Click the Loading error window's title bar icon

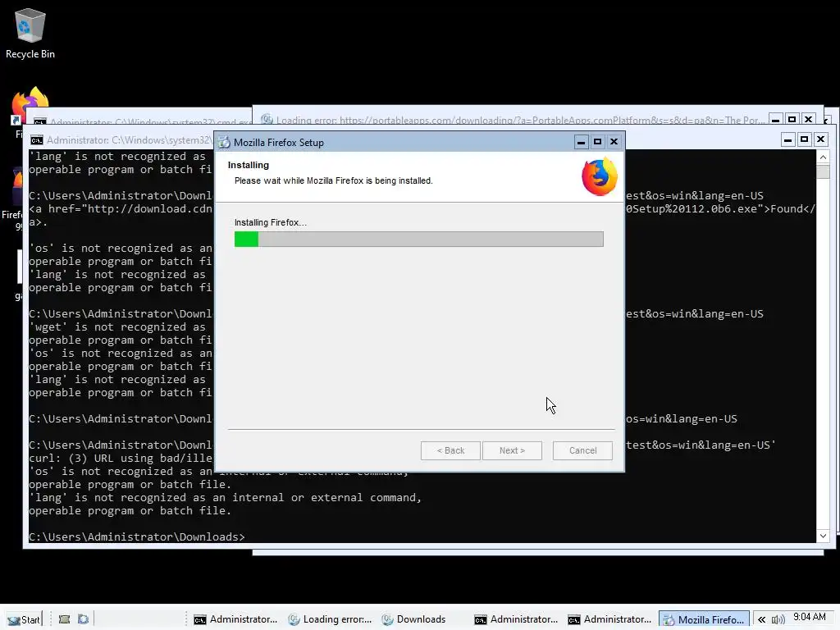pos(267,120)
